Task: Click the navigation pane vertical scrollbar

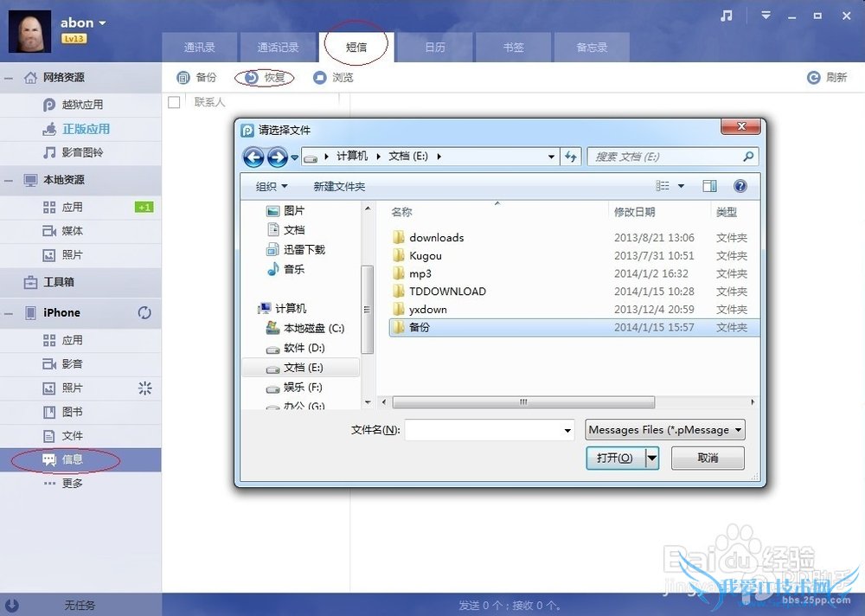Action: pos(367,309)
